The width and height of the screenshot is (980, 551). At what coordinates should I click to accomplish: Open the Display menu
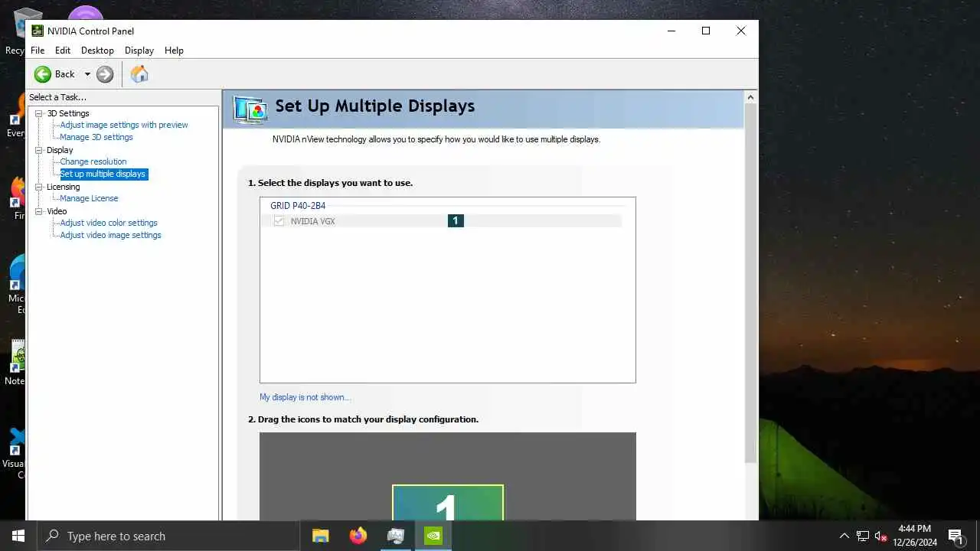(139, 51)
